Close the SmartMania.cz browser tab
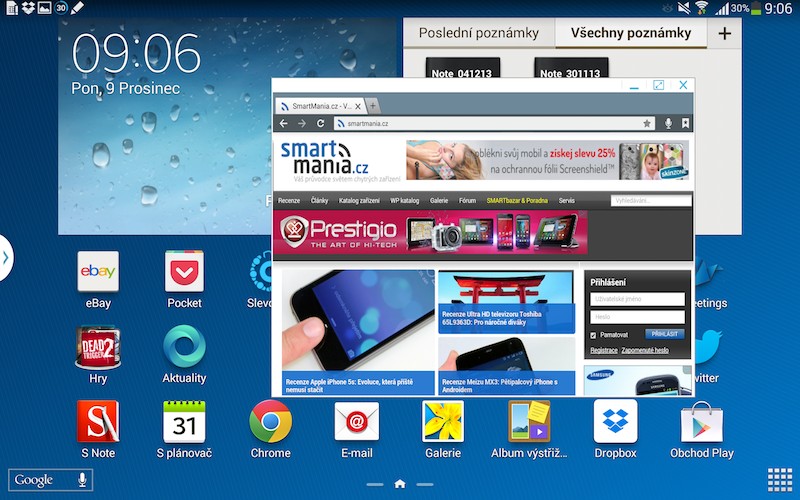The image size is (800, 500). tap(358, 106)
